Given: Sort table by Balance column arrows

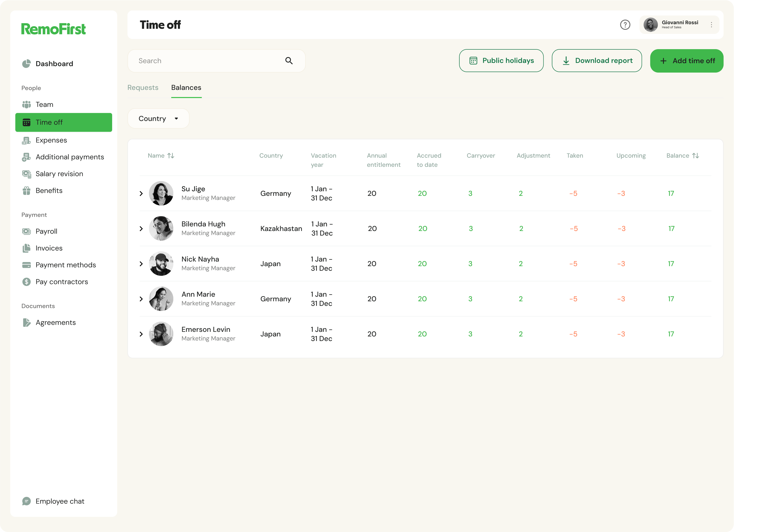Looking at the screenshot, I should click(695, 156).
